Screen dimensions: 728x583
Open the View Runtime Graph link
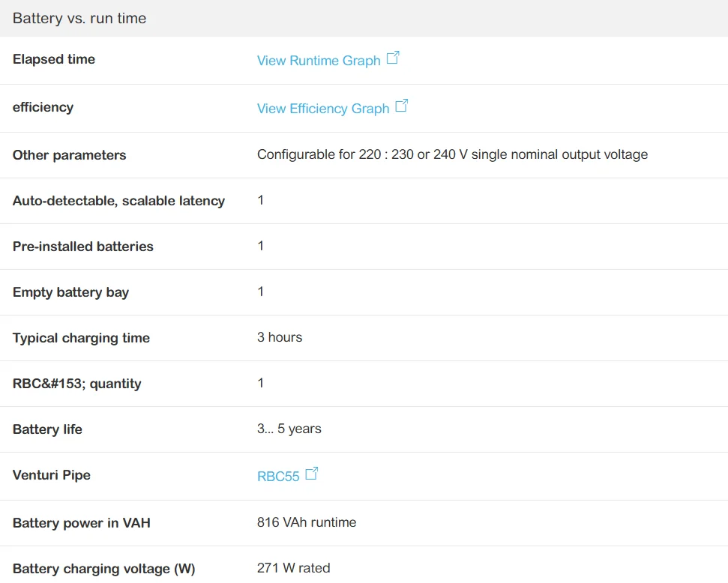[319, 61]
